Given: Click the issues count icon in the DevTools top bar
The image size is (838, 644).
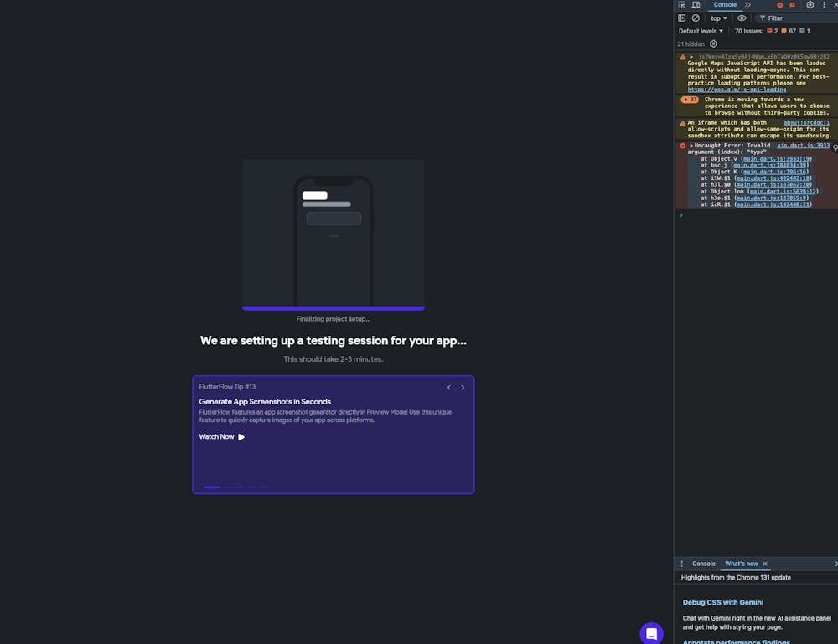Looking at the screenshot, I should tap(792, 5).
